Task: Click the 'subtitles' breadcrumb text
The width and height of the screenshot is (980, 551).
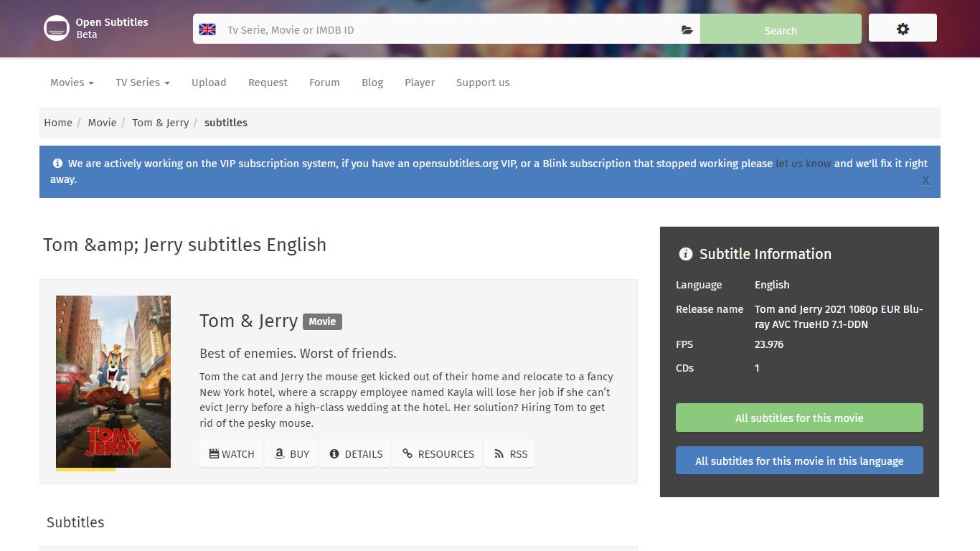Action: click(226, 123)
